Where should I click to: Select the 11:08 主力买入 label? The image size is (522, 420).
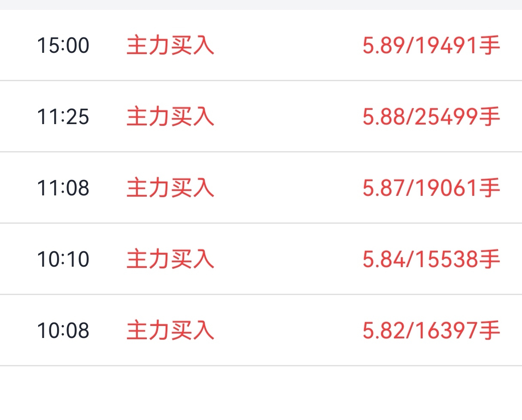170,188
